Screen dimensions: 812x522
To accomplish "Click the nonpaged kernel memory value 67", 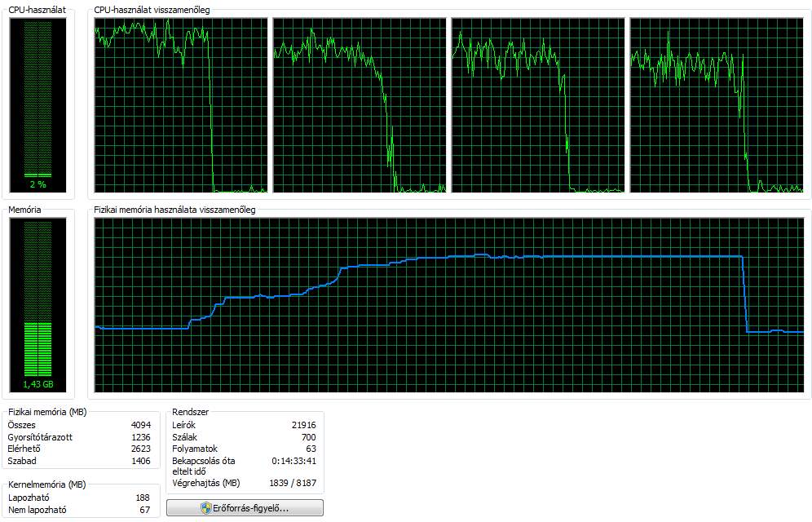I will click(x=145, y=510).
